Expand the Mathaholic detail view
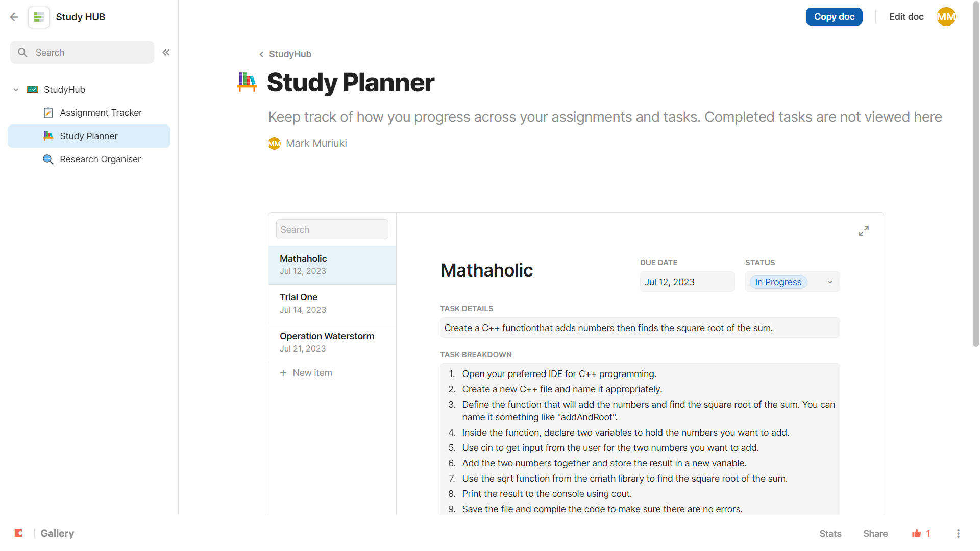 [x=864, y=231]
